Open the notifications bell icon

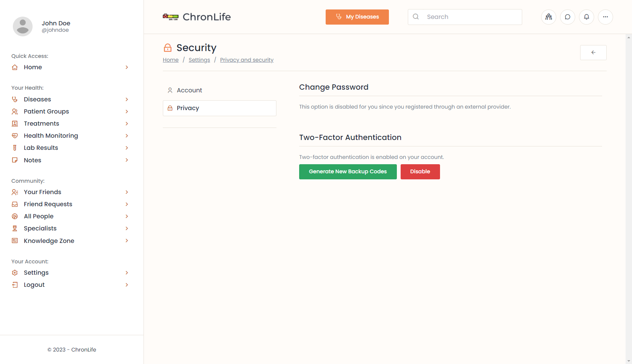(587, 17)
